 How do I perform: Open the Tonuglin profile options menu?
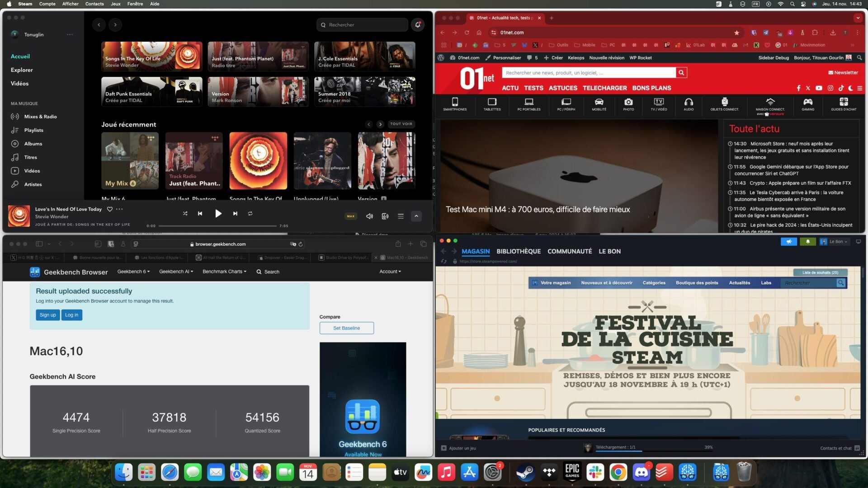[x=70, y=34]
